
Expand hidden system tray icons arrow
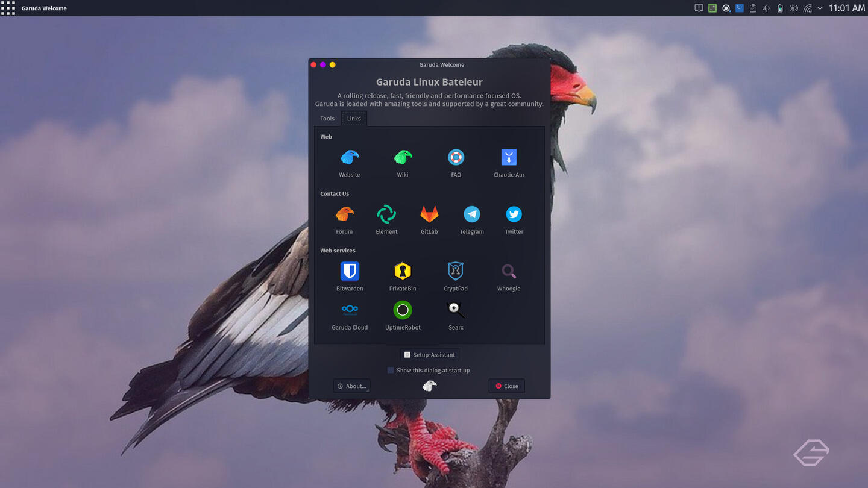(x=820, y=8)
